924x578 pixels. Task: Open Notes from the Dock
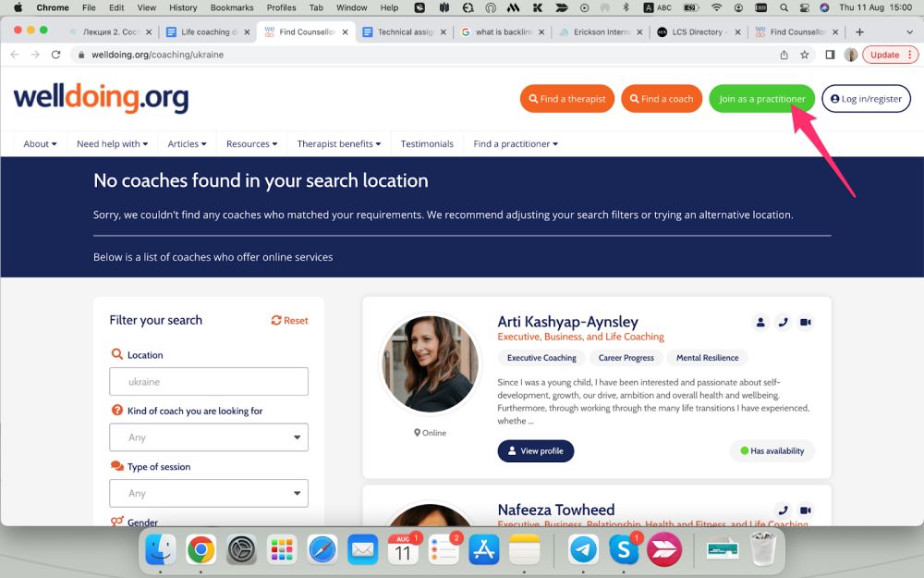[x=525, y=550]
